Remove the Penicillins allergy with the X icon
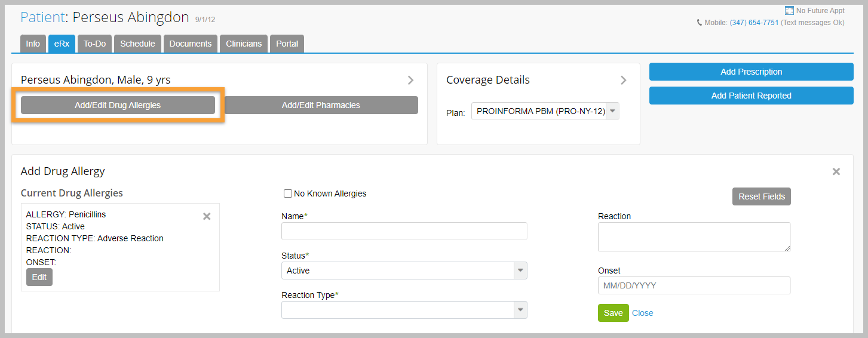868x338 pixels. point(207,216)
